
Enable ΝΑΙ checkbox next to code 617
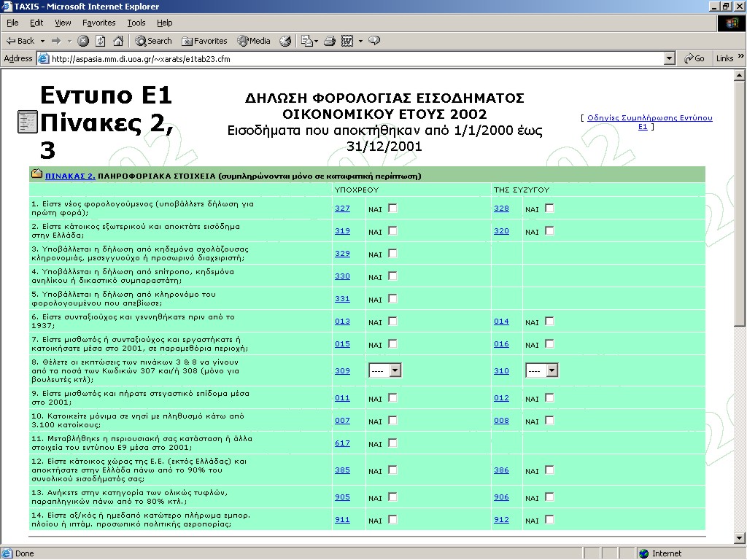click(x=392, y=443)
